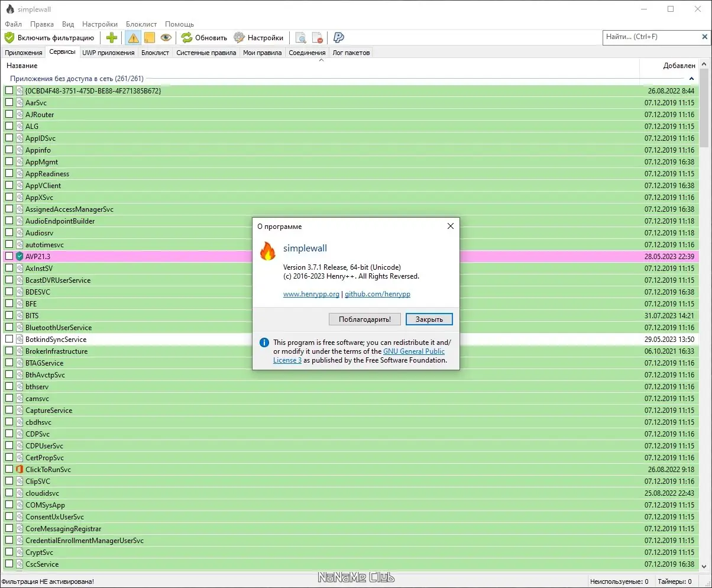Viewport: 712px width, 588px height.
Task: Check the CryptSvc checkbox
Action: point(9,552)
